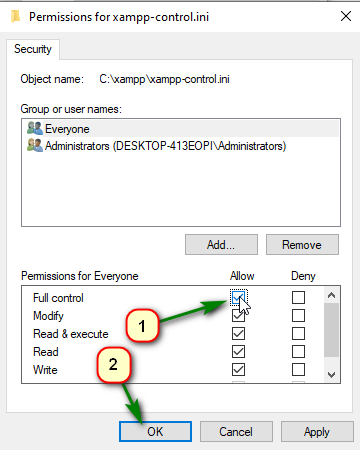
Task: Click the Apply button
Action: [317, 432]
